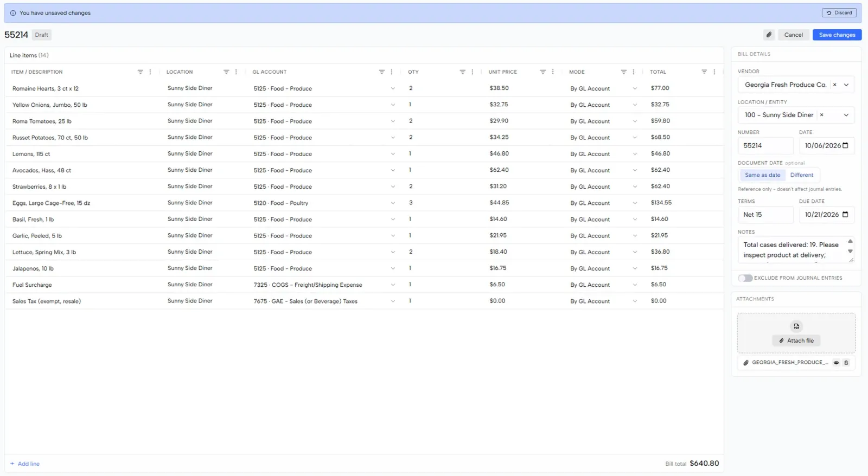Open the date picker calendar for Date

pos(845,145)
